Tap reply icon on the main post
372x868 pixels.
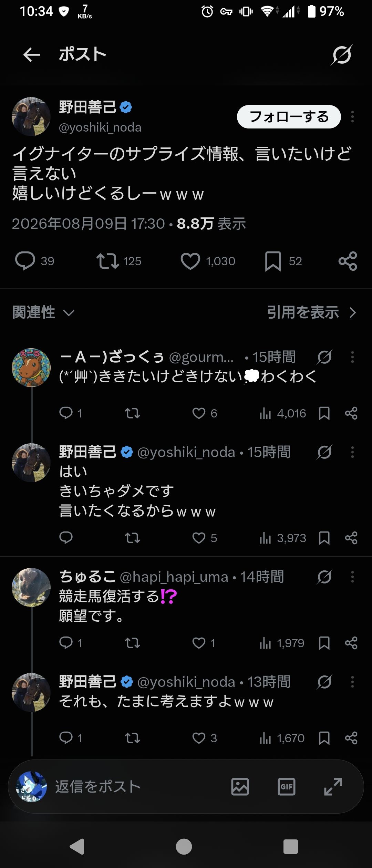click(25, 261)
